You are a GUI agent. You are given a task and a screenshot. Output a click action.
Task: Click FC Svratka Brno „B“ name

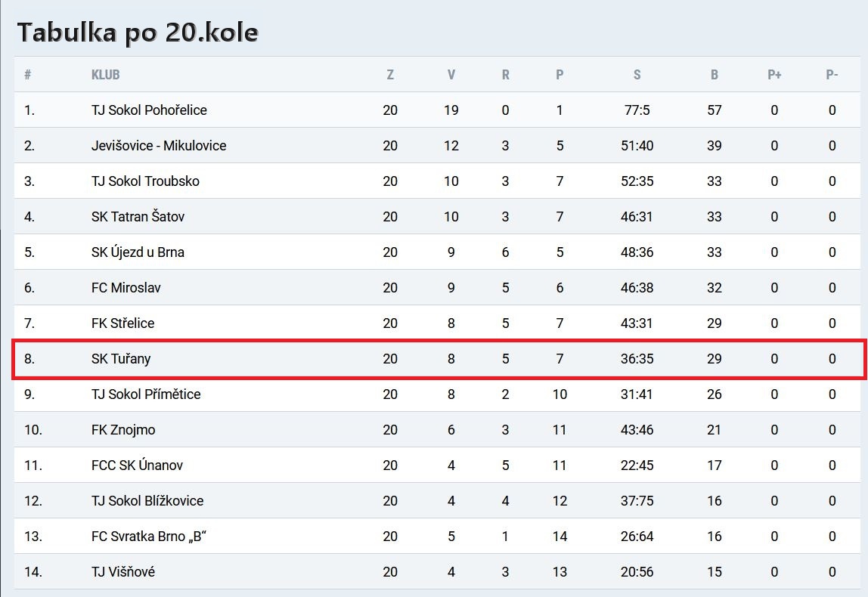coord(149,536)
